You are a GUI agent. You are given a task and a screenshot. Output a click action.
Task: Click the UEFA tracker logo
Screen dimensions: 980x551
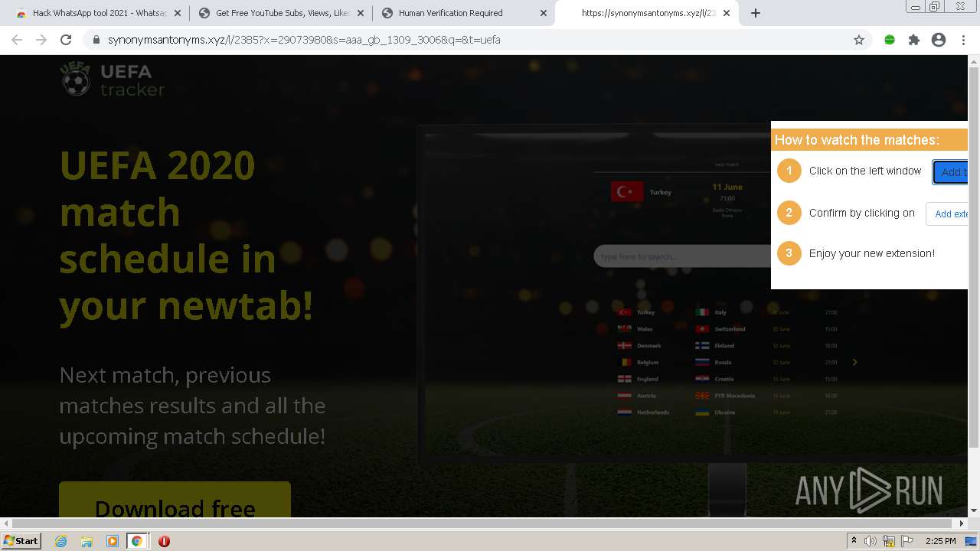click(113, 79)
